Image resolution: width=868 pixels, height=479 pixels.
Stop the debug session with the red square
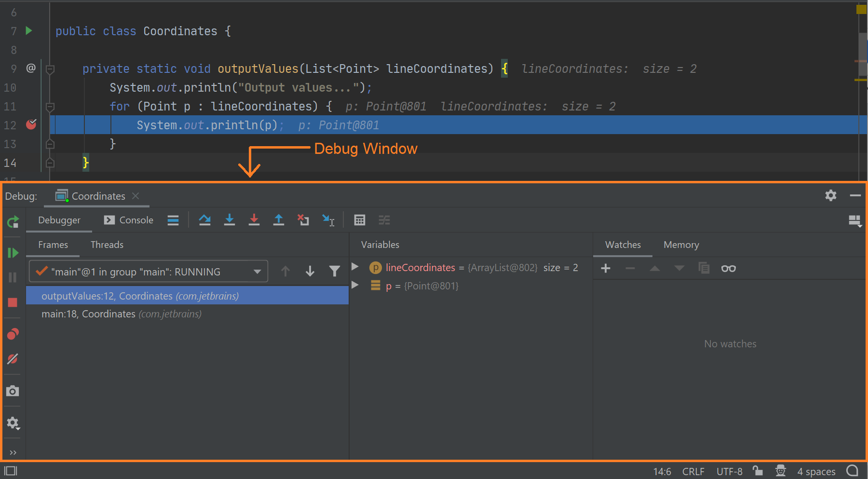[x=13, y=302]
